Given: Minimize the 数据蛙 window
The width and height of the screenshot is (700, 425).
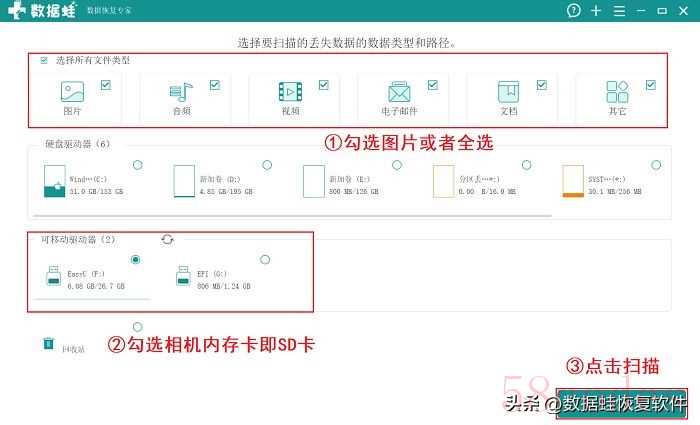Looking at the screenshot, I should 641,10.
